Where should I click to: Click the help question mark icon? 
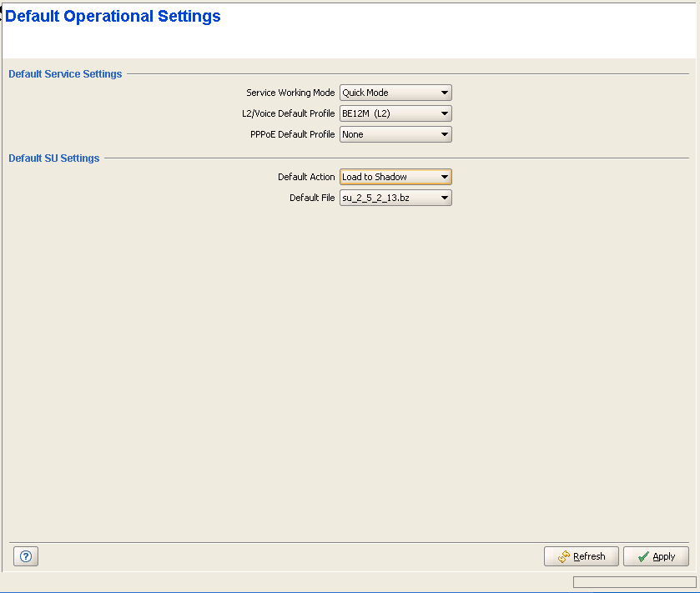pyautogui.click(x=25, y=556)
